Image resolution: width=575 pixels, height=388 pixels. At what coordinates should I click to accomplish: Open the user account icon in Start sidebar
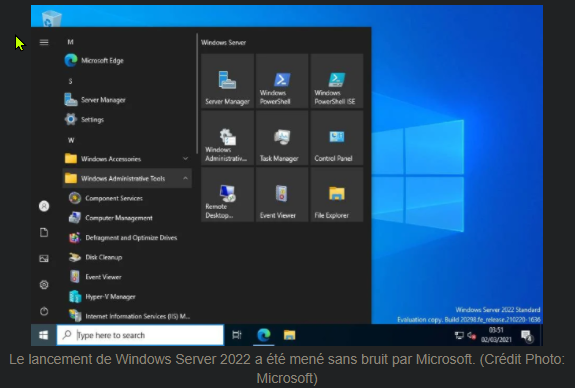tap(44, 206)
